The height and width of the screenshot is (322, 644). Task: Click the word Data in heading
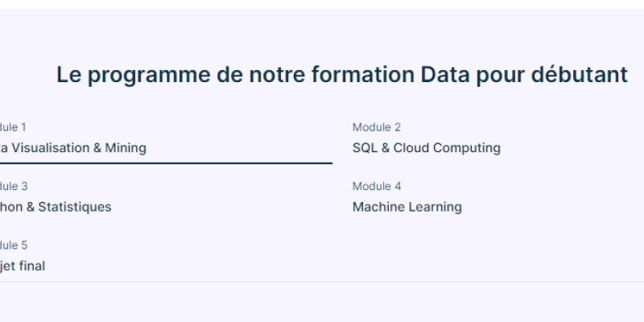click(x=445, y=75)
